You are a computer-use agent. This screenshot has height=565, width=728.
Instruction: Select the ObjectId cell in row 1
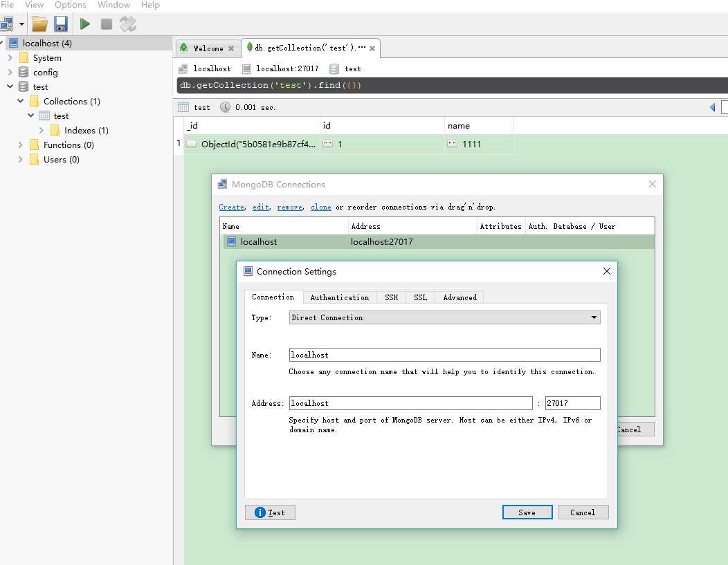[x=252, y=145]
